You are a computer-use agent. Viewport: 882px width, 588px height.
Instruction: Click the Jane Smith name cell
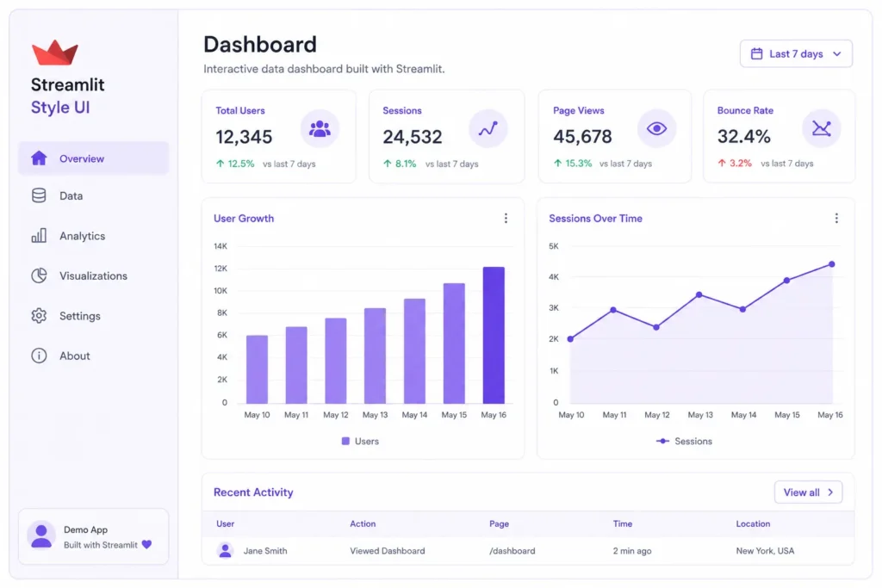pyautogui.click(x=265, y=550)
